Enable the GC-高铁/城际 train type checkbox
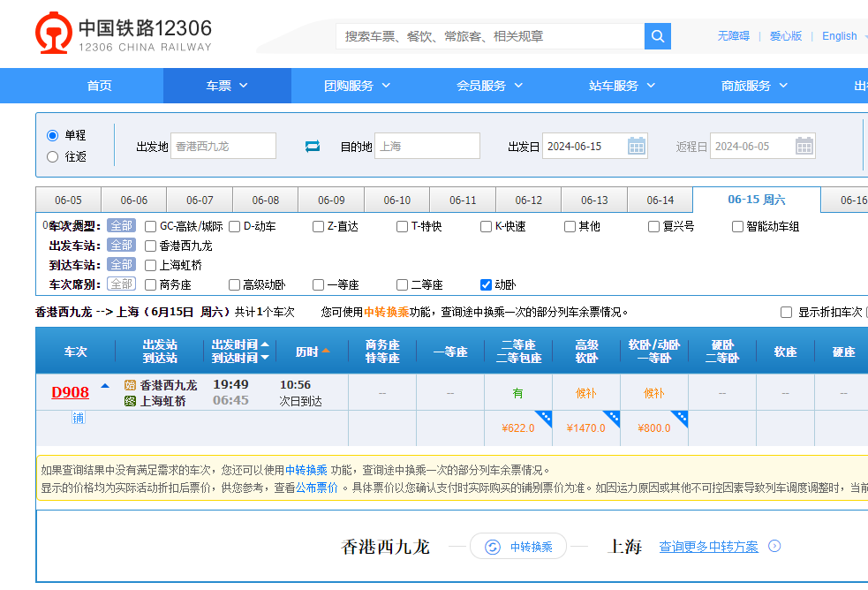This screenshot has width=868, height=590. (x=150, y=226)
